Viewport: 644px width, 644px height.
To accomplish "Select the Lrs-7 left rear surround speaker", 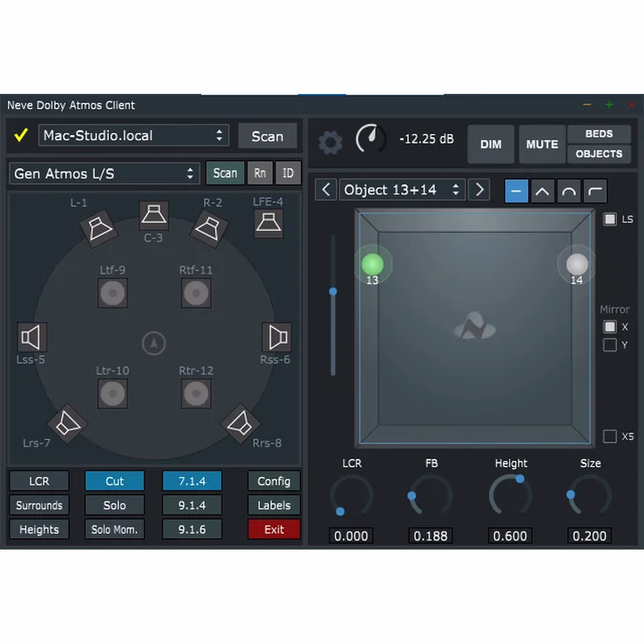I will pos(68,423).
